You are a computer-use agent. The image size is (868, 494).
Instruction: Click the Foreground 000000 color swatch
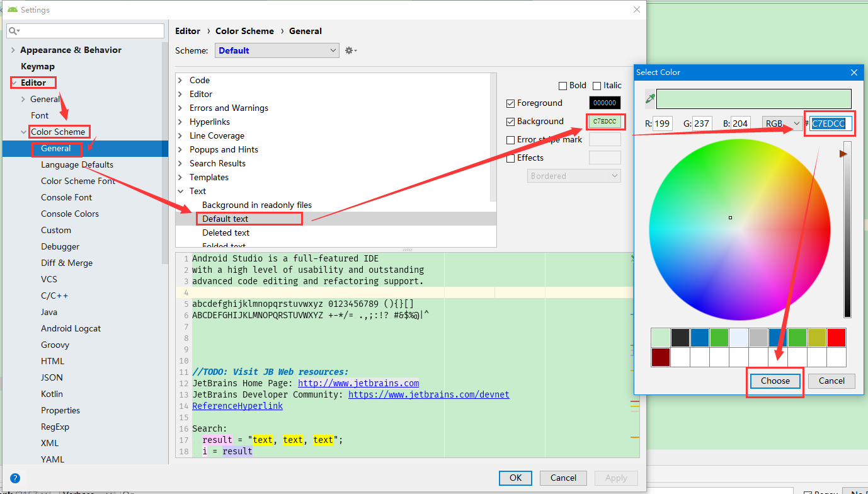click(605, 103)
